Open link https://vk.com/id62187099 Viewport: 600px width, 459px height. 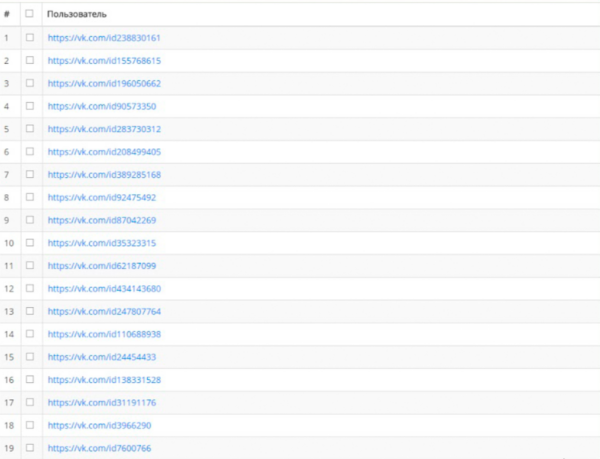coord(102,266)
